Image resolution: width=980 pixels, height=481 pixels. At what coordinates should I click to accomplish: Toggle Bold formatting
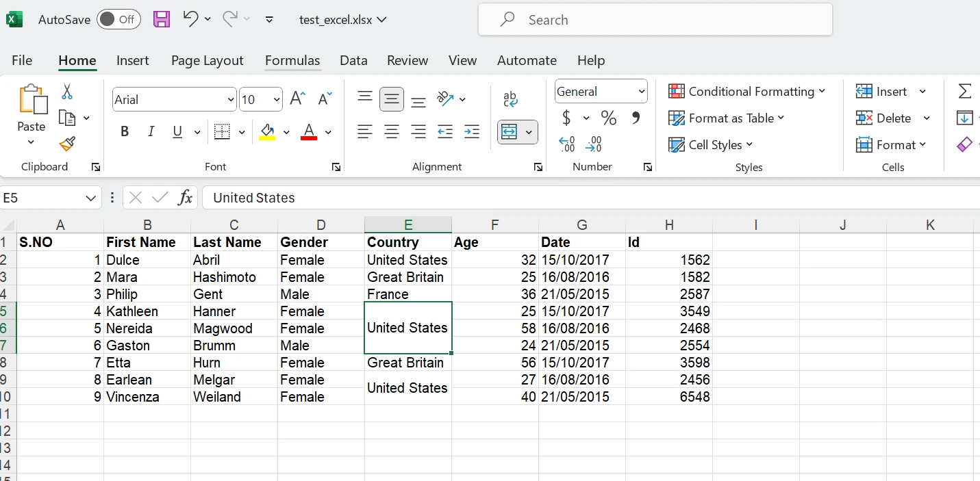click(125, 131)
